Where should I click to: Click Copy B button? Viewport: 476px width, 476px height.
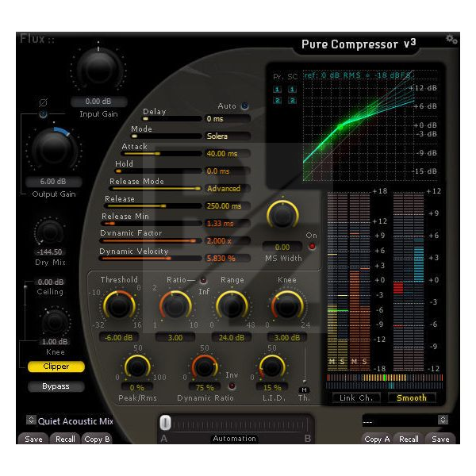[97, 439]
